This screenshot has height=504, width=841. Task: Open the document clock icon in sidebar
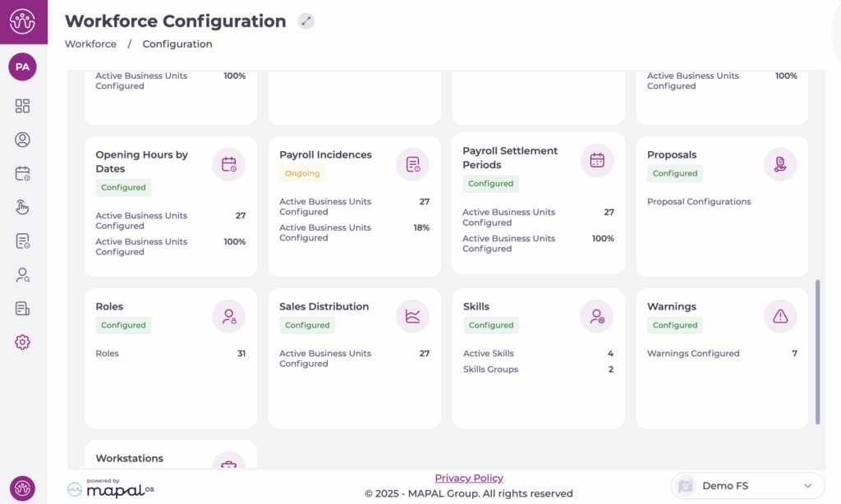click(22, 241)
